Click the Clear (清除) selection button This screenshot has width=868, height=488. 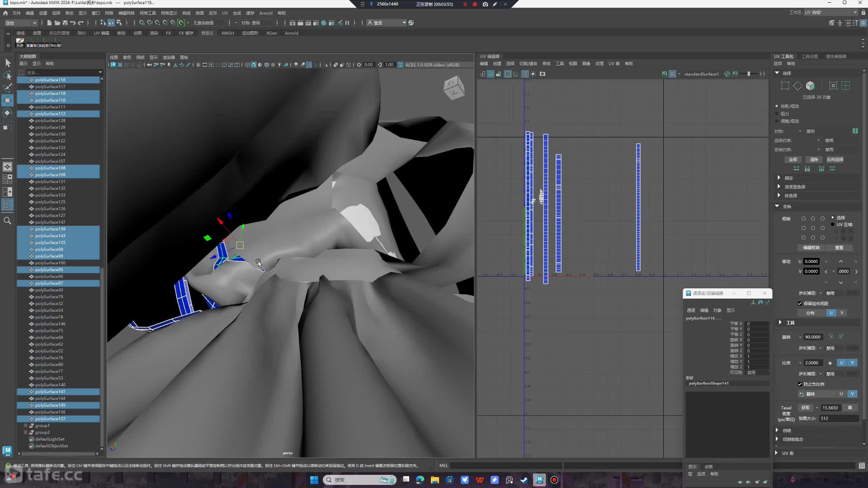pos(814,160)
